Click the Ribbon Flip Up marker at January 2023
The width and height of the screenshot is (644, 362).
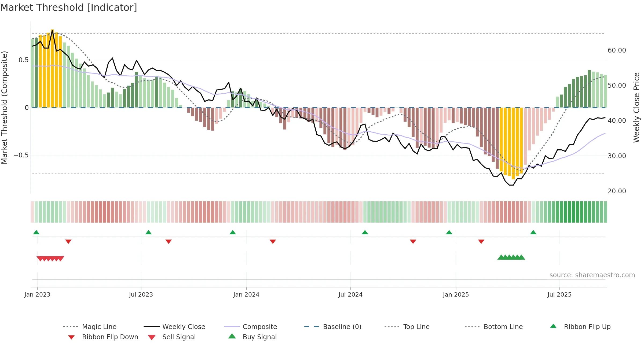(36, 232)
